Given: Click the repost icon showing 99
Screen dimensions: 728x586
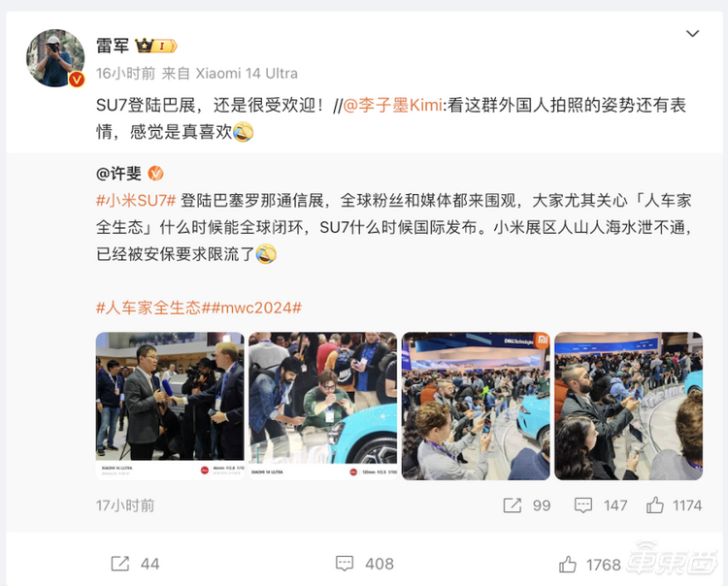Looking at the screenshot, I should point(513,505).
